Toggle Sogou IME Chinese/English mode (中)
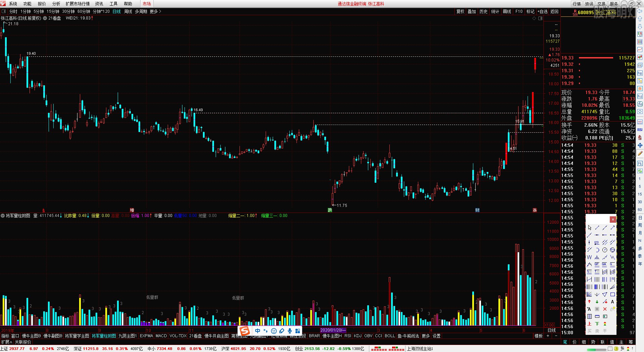The height and width of the screenshot is (352, 644). point(258,331)
